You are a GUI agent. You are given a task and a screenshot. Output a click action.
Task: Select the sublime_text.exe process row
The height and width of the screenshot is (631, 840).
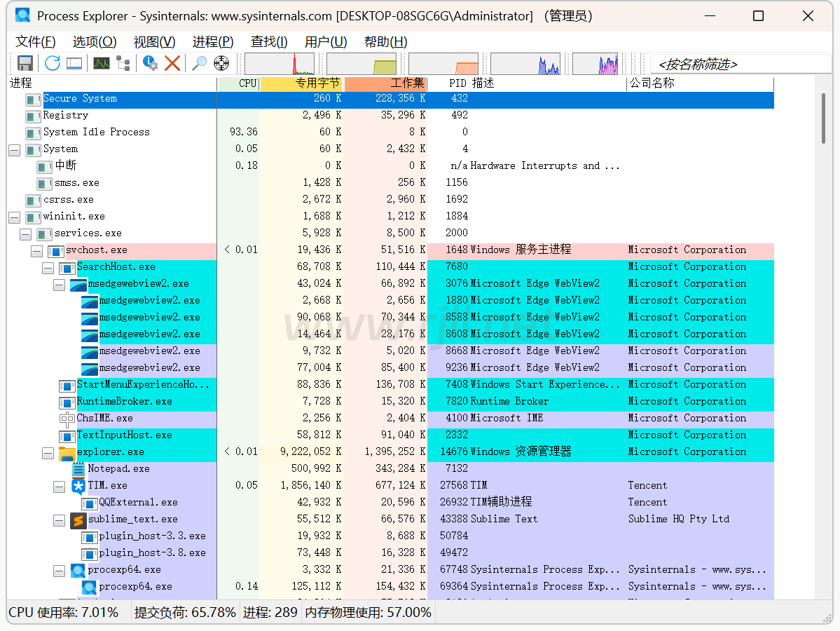[x=132, y=520]
